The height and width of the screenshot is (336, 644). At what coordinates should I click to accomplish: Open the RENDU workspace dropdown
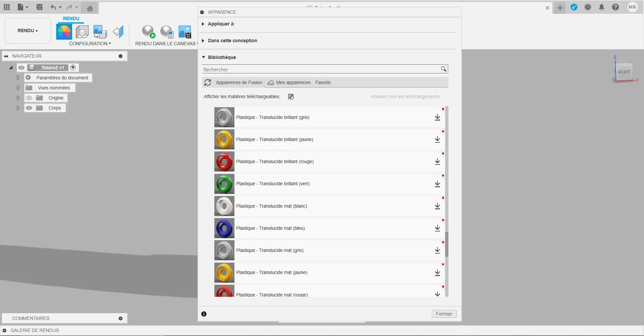(x=28, y=30)
